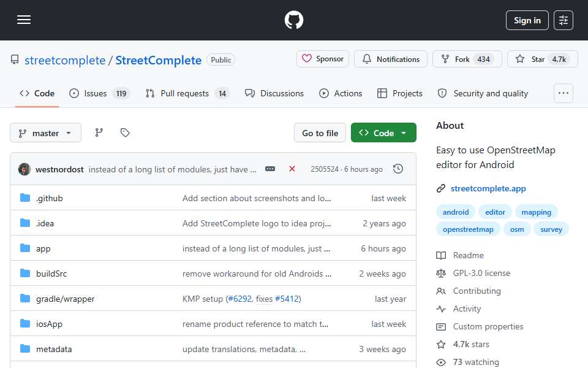588x368 pixels.
Task: Open 'update translations, metadata' commit message
Action: click(x=244, y=349)
